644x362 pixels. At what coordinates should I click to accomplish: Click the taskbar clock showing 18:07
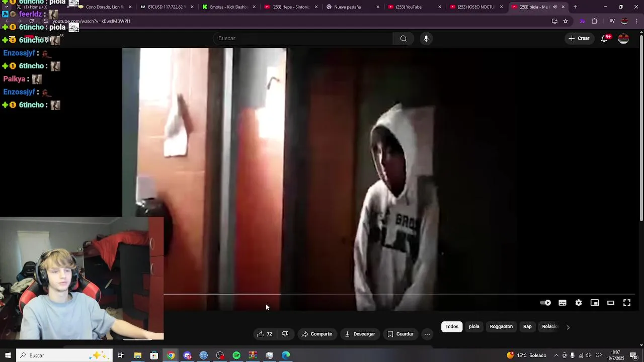tap(615, 355)
